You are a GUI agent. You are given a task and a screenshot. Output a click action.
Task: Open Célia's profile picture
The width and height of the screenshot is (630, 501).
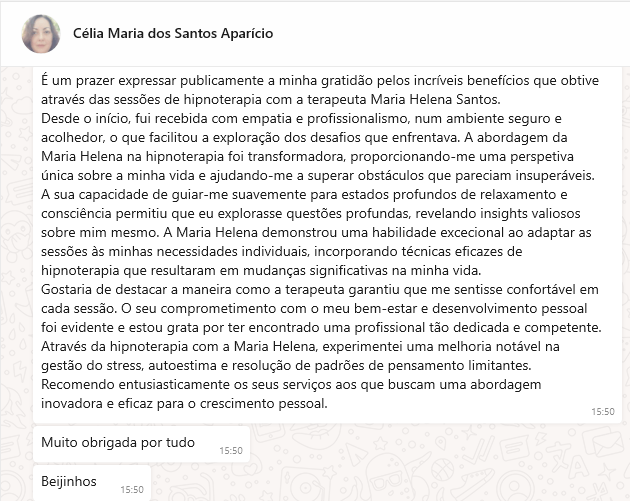(x=41, y=34)
